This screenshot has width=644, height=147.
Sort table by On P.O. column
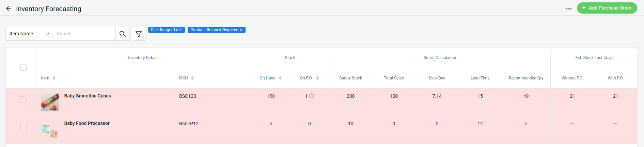click(x=317, y=78)
